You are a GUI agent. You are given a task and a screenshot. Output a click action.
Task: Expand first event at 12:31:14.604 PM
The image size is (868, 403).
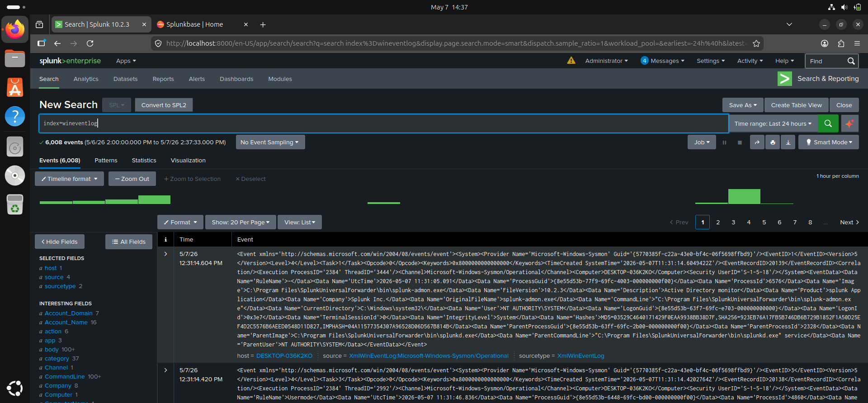(166, 254)
